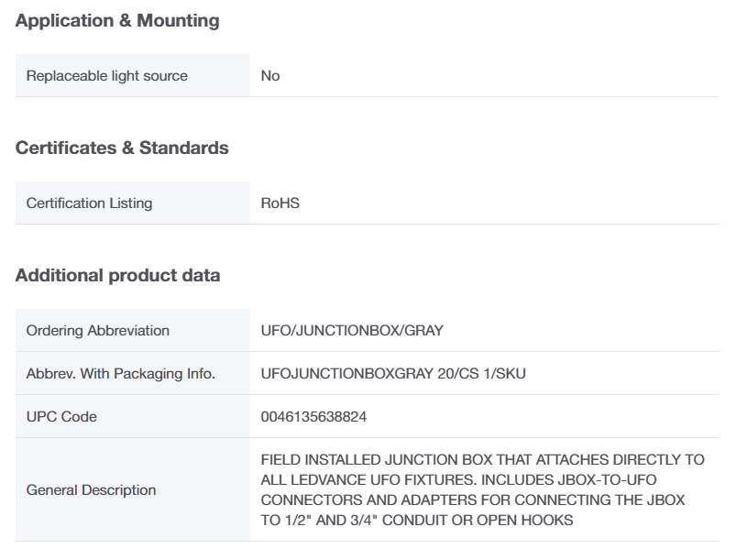Click the 'No' value for replaceable light source
This screenshot has height=560, width=747.
pyautogui.click(x=270, y=76)
